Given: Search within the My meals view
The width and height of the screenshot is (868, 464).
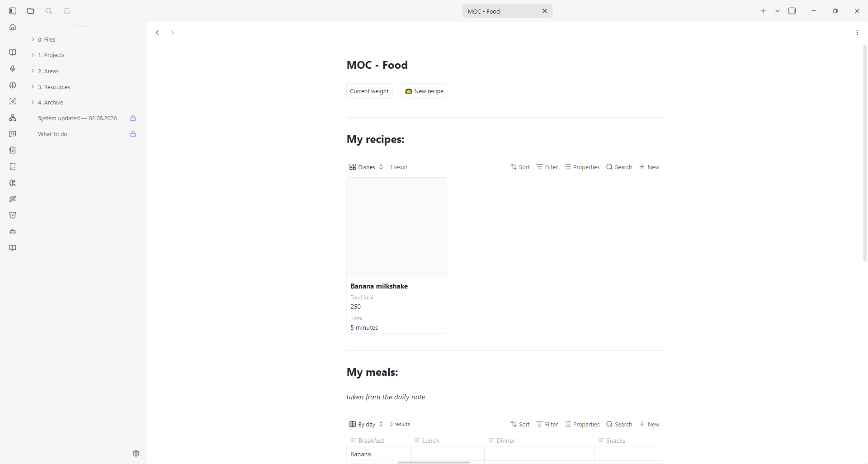Looking at the screenshot, I should point(619,424).
